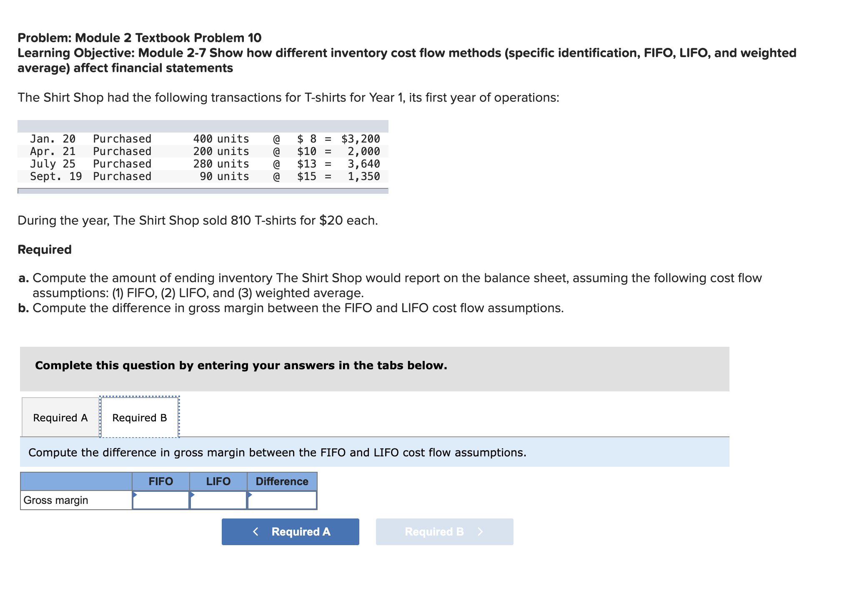
Task: Select the Required B tab
Action: [x=140, y=418]
